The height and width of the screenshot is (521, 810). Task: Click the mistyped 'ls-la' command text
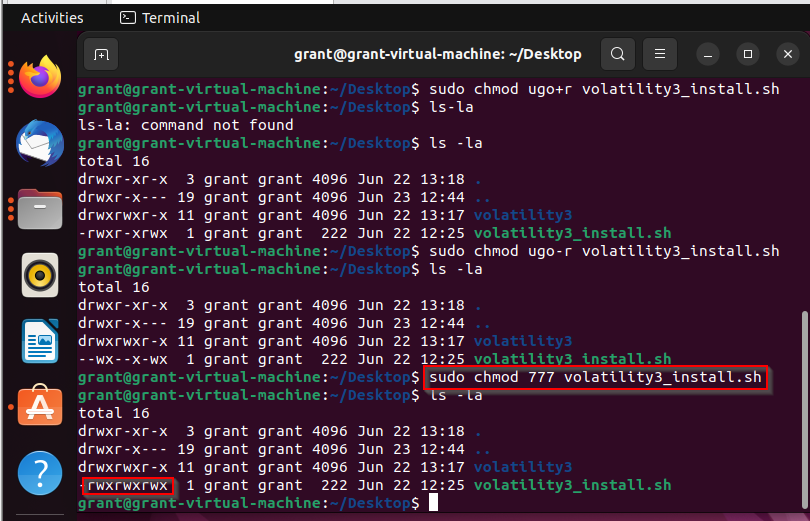tap(451, 107)
